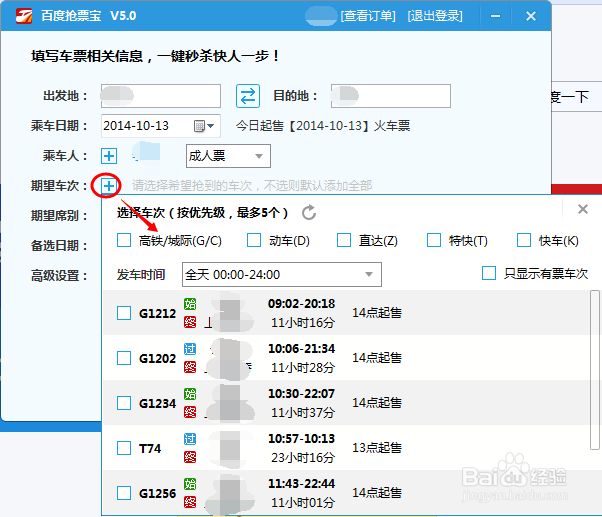Click the red 终 badge for G1256

(x=190, y=502)
